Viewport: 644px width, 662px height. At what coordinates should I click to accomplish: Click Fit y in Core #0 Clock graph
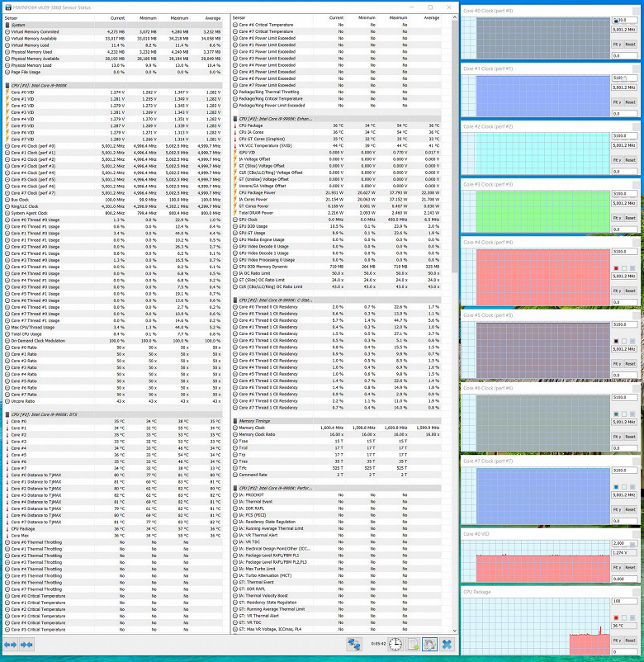coord(617,45)
